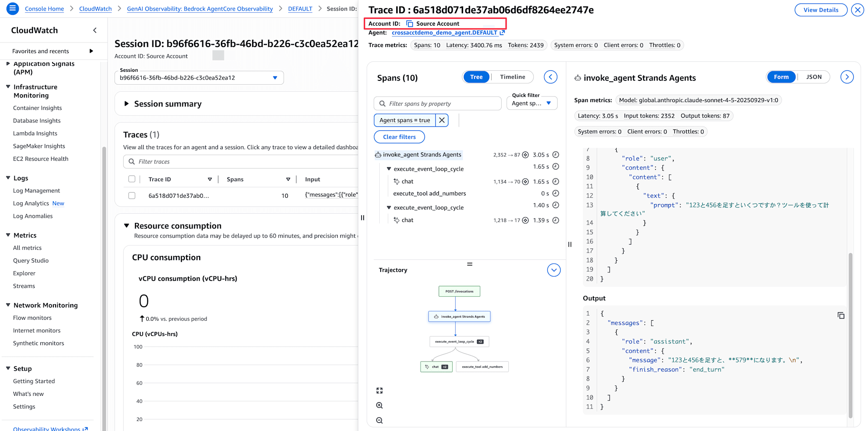
Task: Click the Filter spans by property field
Action: click(437, 103)
